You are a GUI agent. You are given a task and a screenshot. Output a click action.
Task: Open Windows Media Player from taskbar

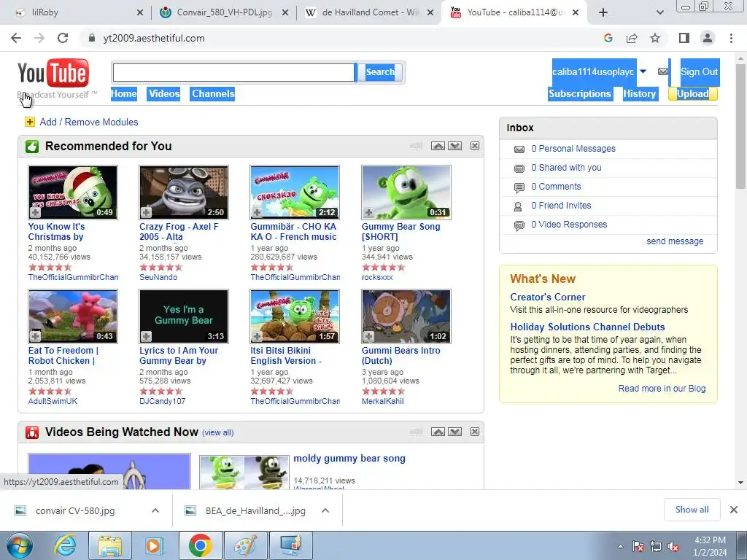[154, 545]
